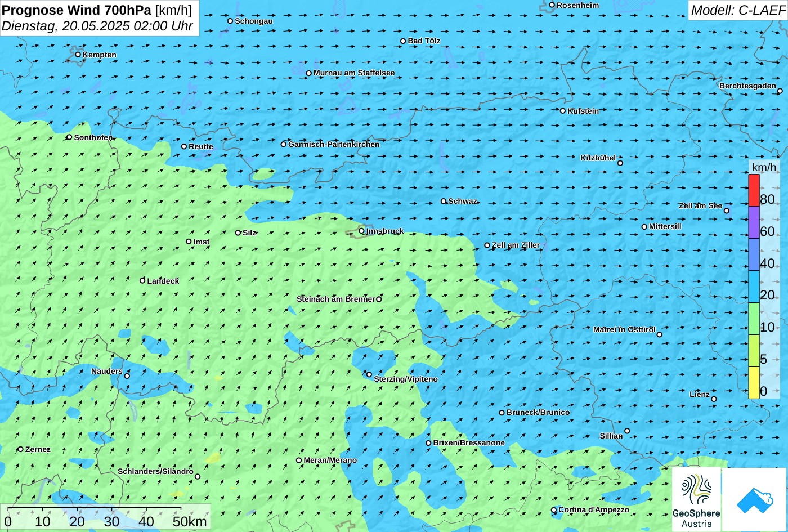This screenshot has height=532, width=788.
Task: Click the Mittersill city marker
Action: click(x=644, y=226)
